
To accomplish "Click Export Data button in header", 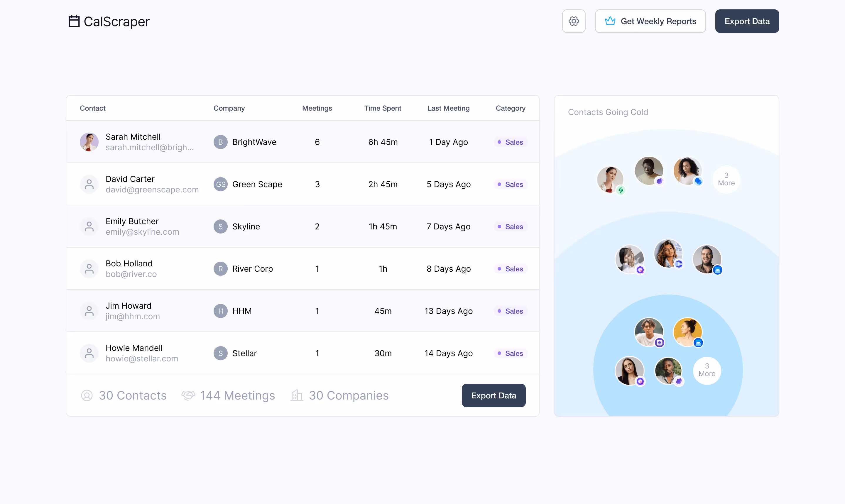I will [747, 21].
